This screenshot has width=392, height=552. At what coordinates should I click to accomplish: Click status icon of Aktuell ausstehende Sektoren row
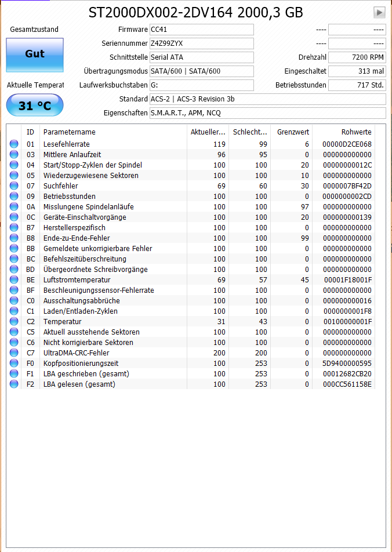click(x=14, y=332)
